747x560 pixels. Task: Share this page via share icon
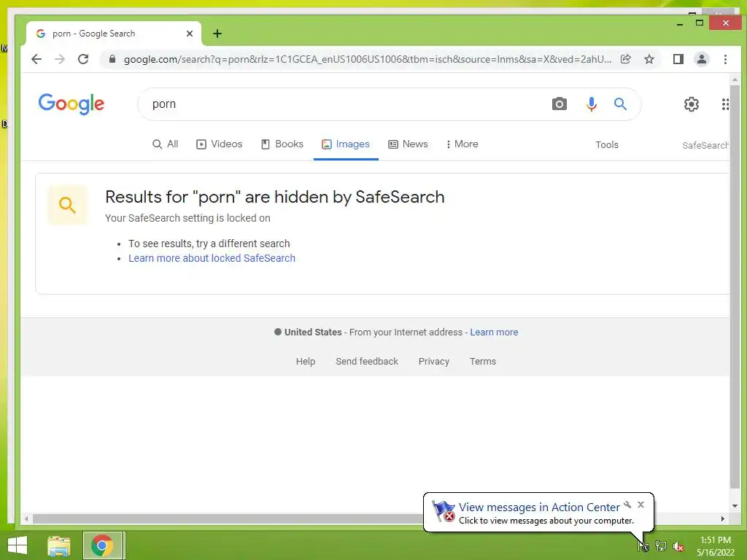tap(625, 59)
